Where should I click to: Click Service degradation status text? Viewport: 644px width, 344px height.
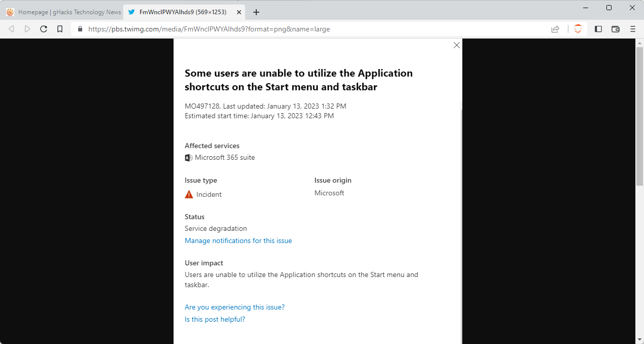click(x=216, y=228)
